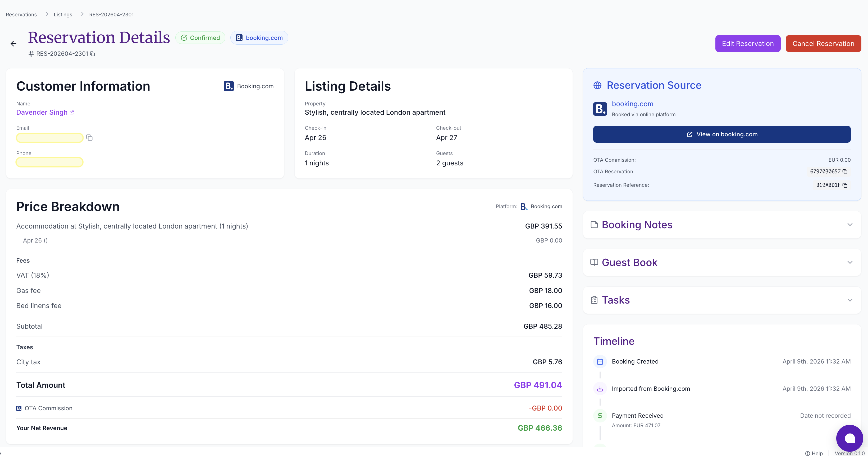The width and height of the screenshot is (868, 456).
Task: Click property name Stylish, centrally located London apartment
Action: coord(375,112)
